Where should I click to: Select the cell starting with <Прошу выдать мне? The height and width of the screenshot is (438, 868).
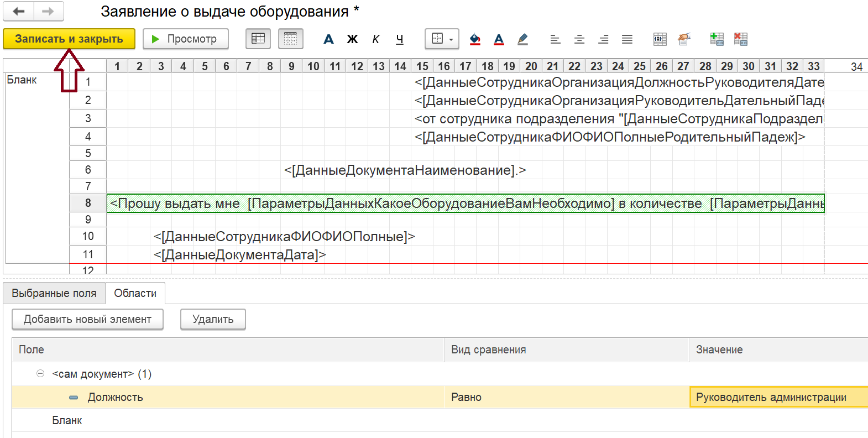pos(466,203)
